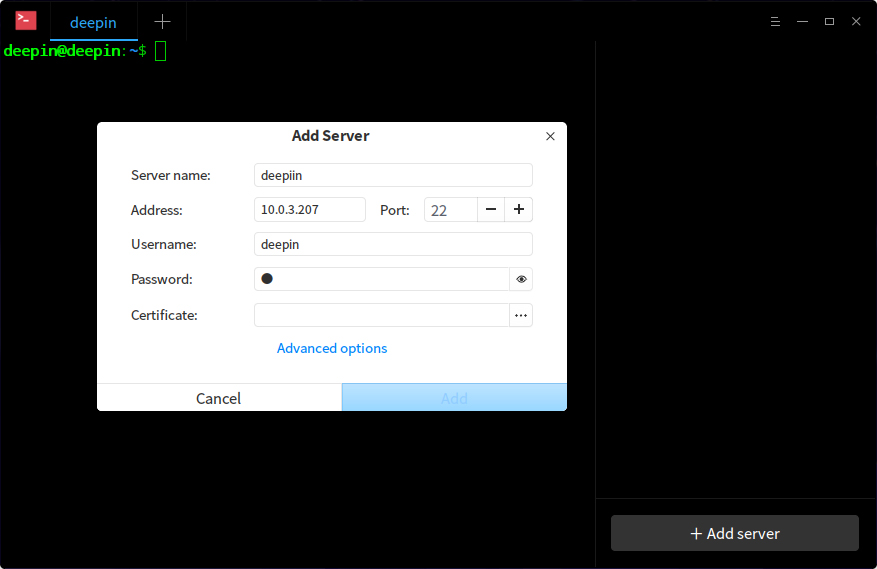Increase port number with plus button

518,209
